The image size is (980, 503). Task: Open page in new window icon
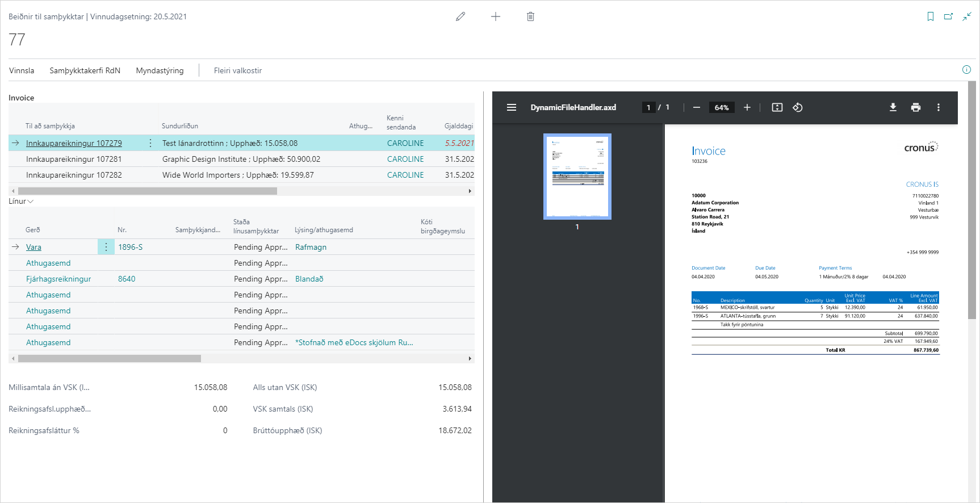[948, 16]
